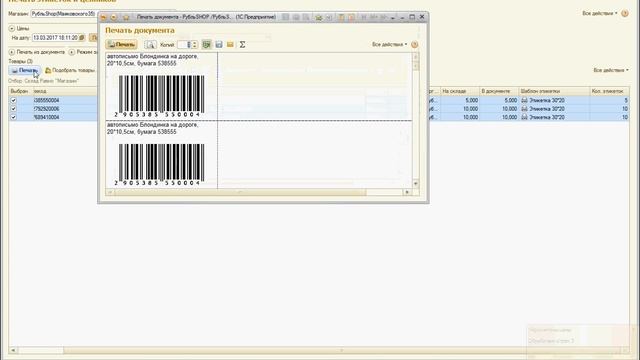Open print preview icon in dialog toolbar
640x360 pixels.
coord(150,44)
